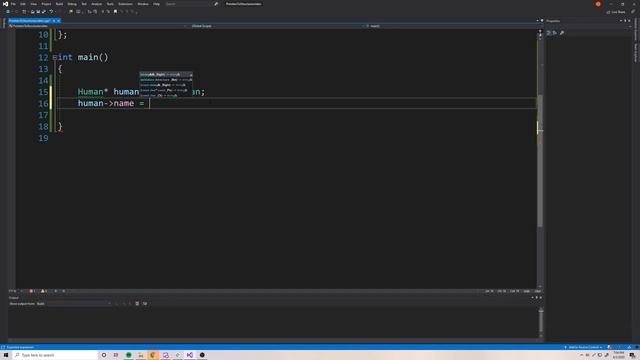The width and height of the screenshot is (640, 360).
Task: Close the Properties panel
Action: [629, 21]
